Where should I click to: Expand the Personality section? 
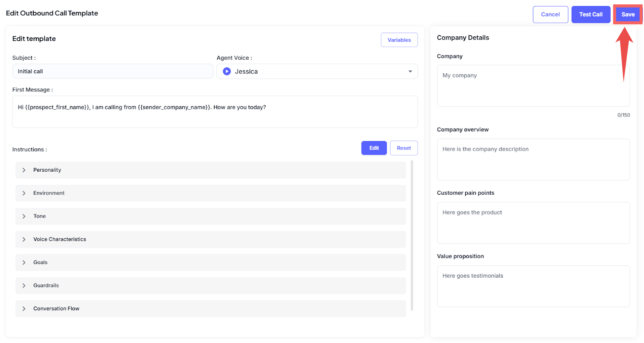click(24, 170)
